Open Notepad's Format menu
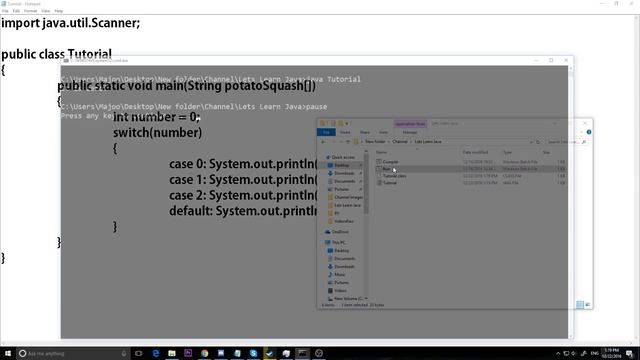Viewport: 640px width, 360px height. (x=30, y=11)
